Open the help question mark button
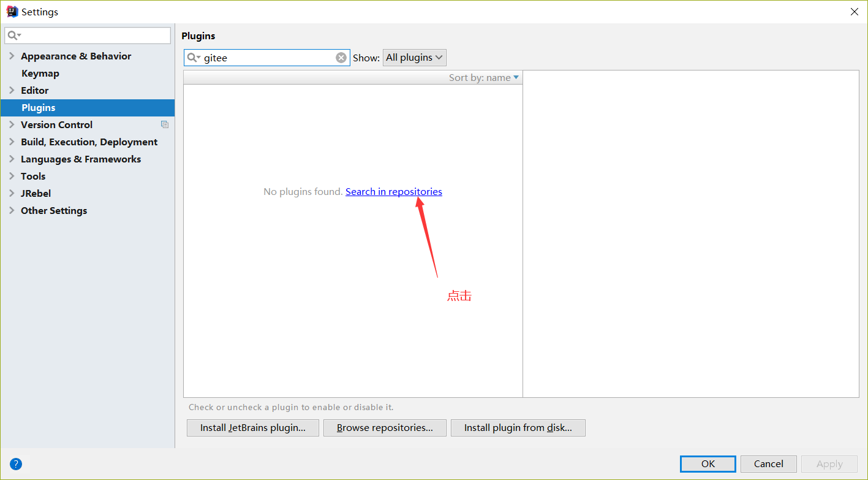The width and height of the screenshot is (868, 480). 16,464
